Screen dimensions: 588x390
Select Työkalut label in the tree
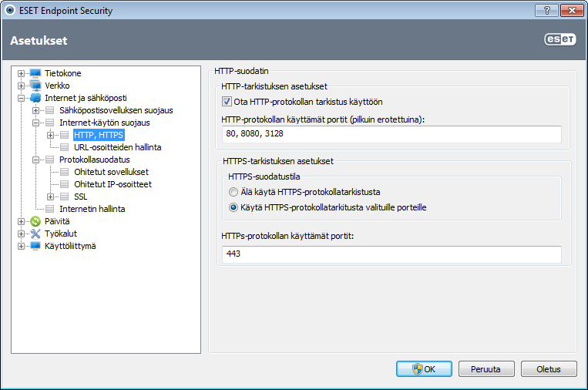pos(60,234)
